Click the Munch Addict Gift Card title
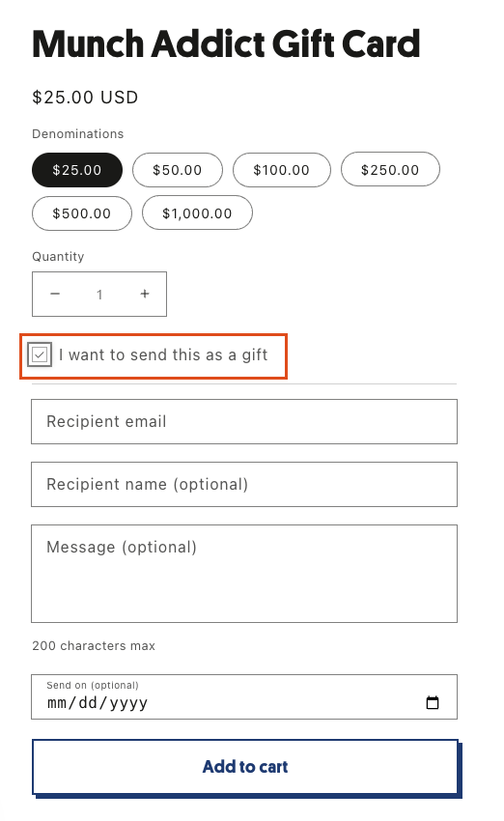Image resolution: width=504 pixels, height=821 pixels. coord(226,44)
